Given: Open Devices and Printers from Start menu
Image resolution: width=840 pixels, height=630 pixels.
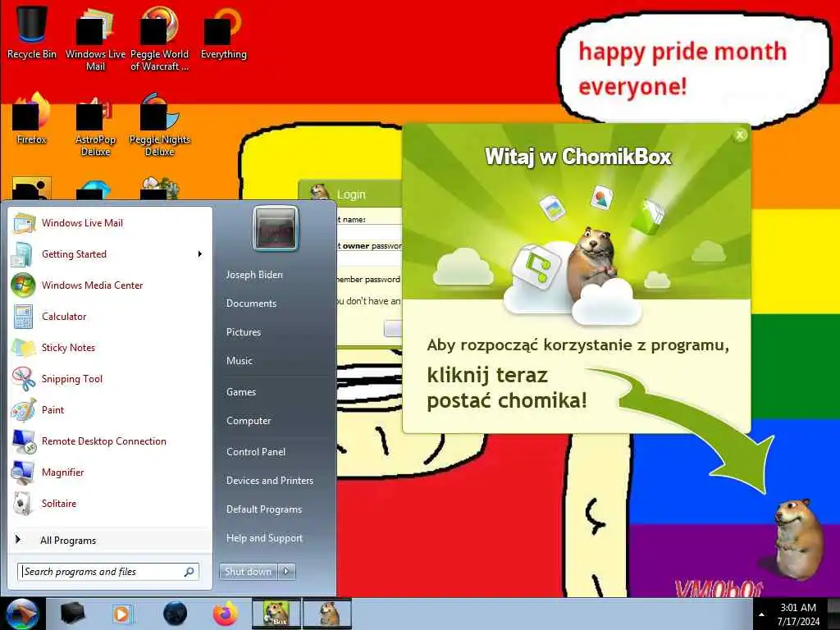Looking at the screenshot, I should 269,481.
